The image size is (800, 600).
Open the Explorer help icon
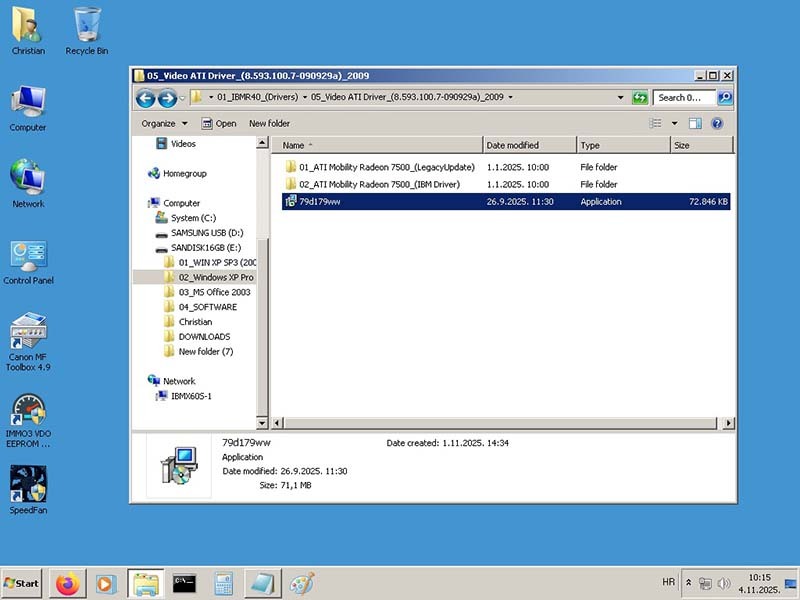(717, 124)
